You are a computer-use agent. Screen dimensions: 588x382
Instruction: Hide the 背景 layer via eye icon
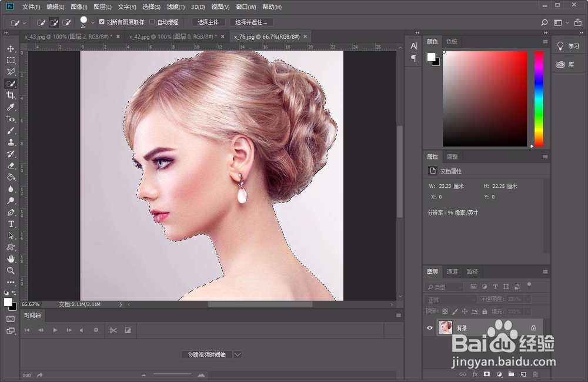[x=430, y=328]
